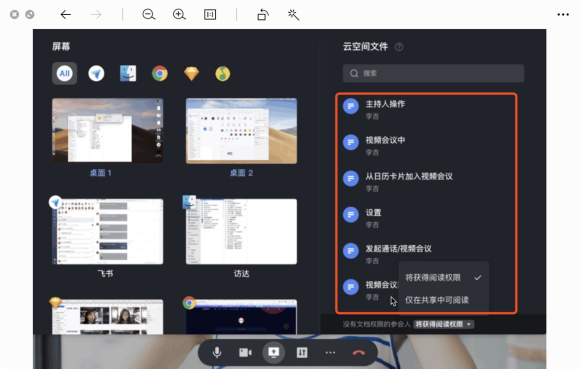Zoom in with the plus magnifier
The height and width of the screenshot is (369, 580).
coord(179,14)
